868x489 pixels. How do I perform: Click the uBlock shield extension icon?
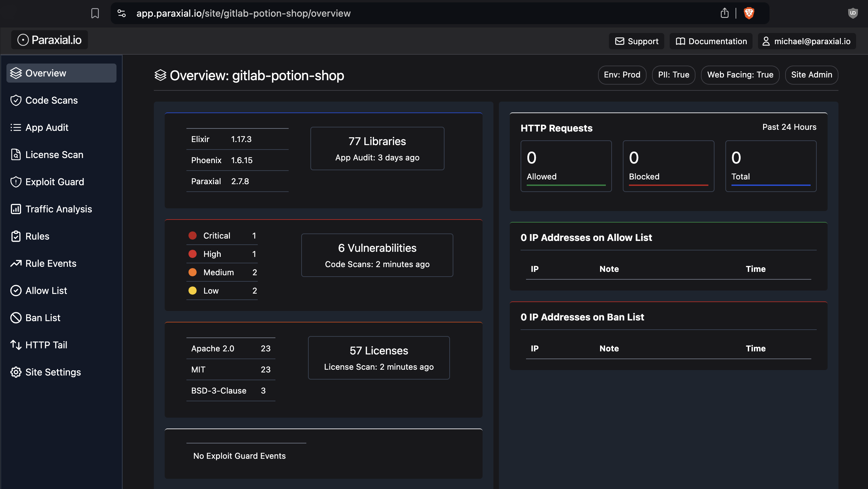pyautogui.click(x=853, y=13)
